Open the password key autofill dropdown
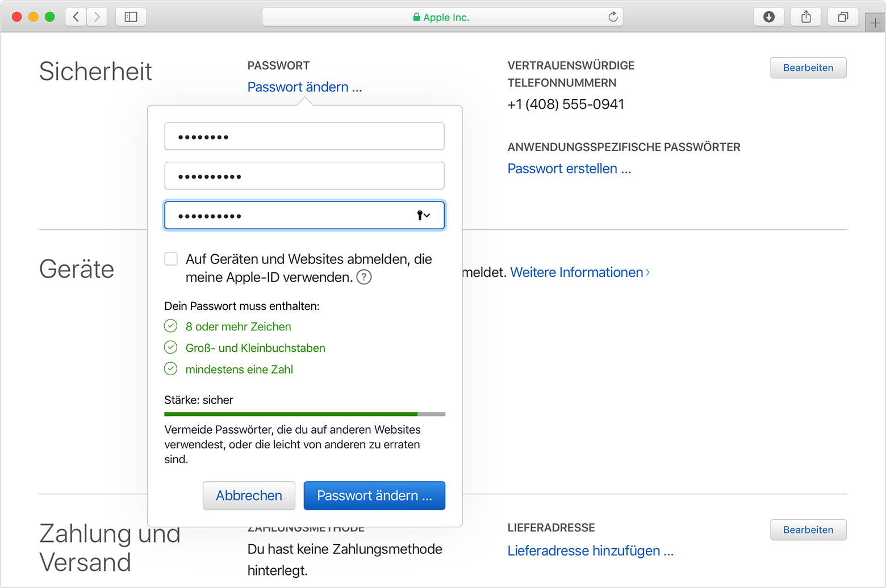 (423, 215)
